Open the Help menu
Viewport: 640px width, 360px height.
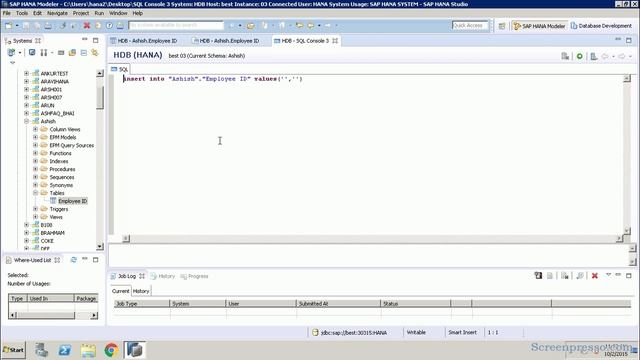(x=138, y=13)
